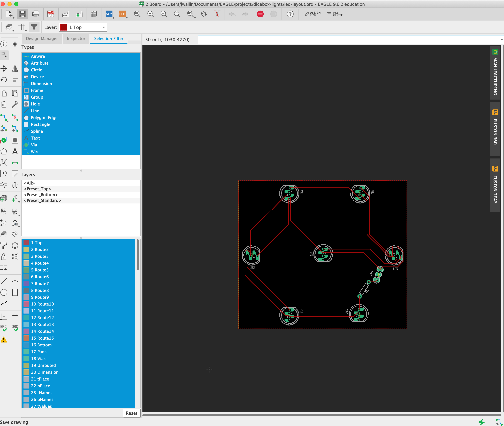This screenshot has height=426, width=504.
Task: Run a ULP program icon
Action: tap(122, 14)
